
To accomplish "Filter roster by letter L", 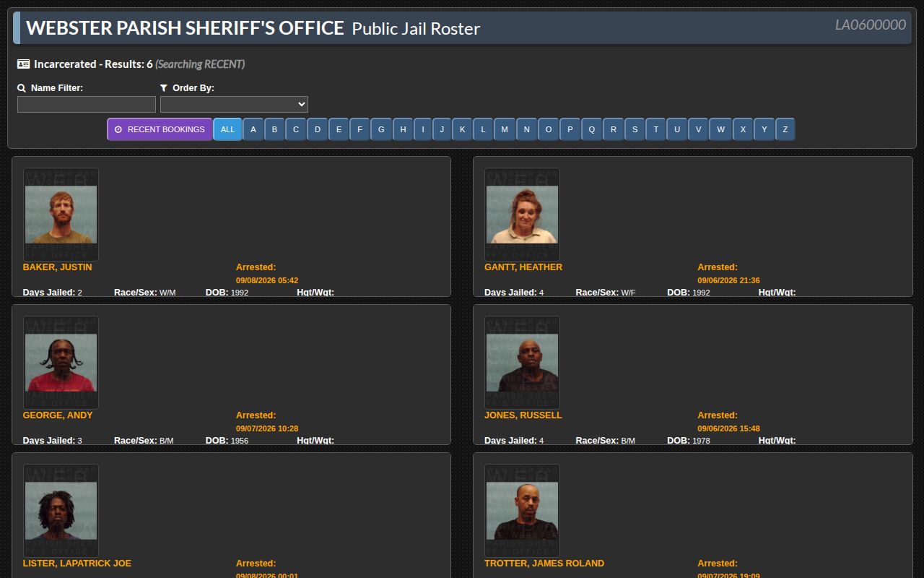I will 484,129.
